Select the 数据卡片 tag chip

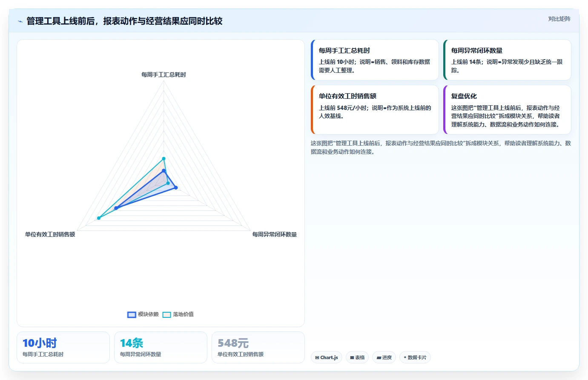pyautogui.click(x=415, y=357)
